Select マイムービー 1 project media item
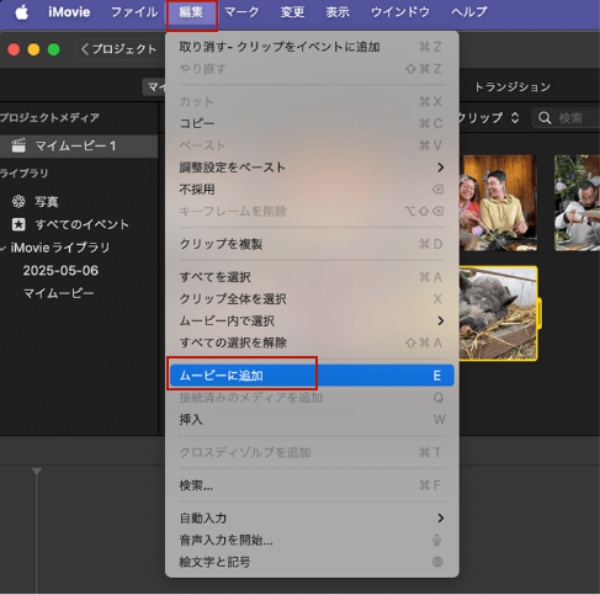 78,146
